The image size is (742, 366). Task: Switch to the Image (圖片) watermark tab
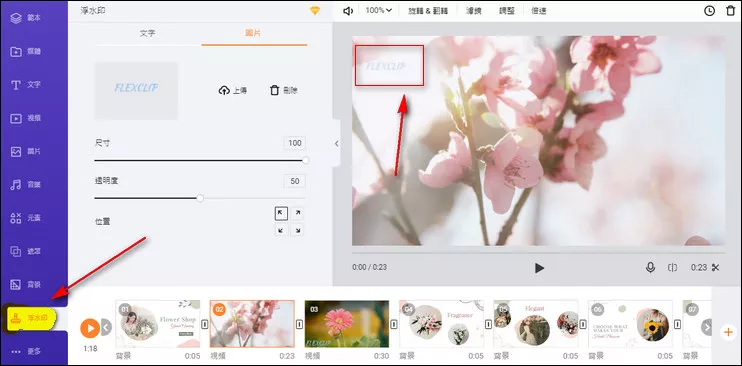click(254, 34)
